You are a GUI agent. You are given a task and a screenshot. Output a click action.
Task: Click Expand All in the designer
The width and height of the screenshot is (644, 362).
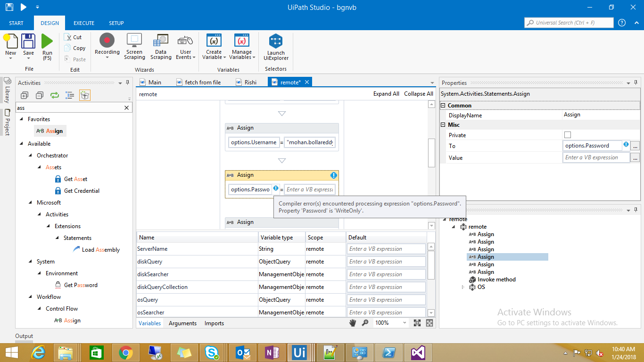pos(386,94)
